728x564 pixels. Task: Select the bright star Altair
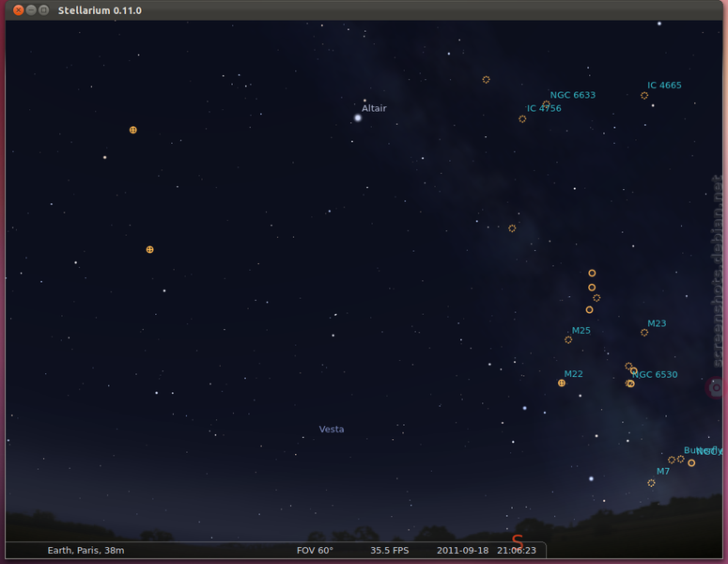point(358,118)
